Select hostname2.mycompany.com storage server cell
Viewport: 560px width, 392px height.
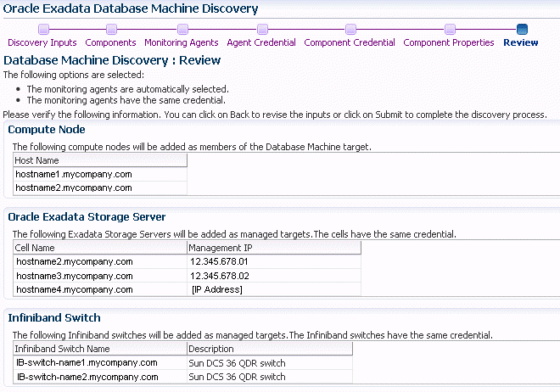[x=100, y=261]
